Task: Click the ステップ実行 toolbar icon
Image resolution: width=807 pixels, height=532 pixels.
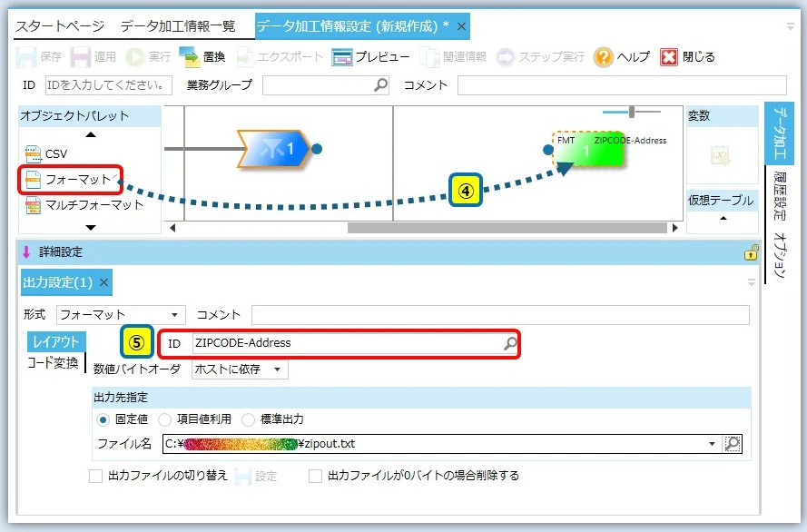Action: click(x=506, y=57)
